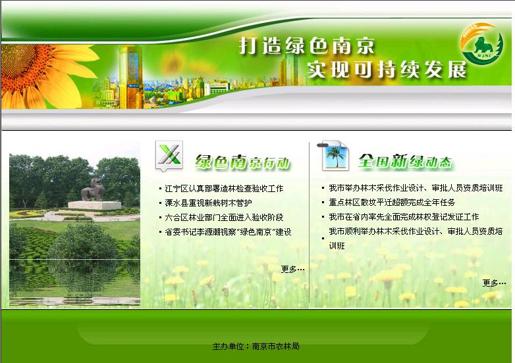
Task: Click 更多 under 全国新绿动态 list
Action: (x=494, y=283)
